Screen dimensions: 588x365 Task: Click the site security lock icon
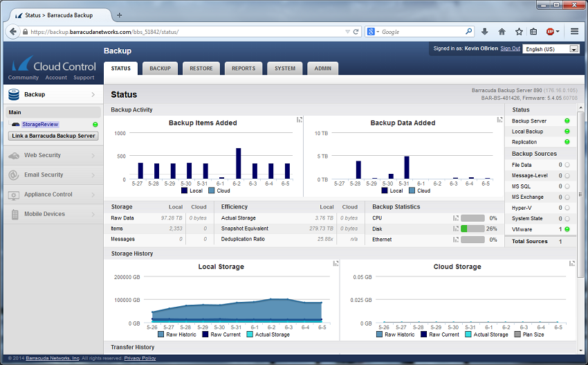click(x=25, y=32)
